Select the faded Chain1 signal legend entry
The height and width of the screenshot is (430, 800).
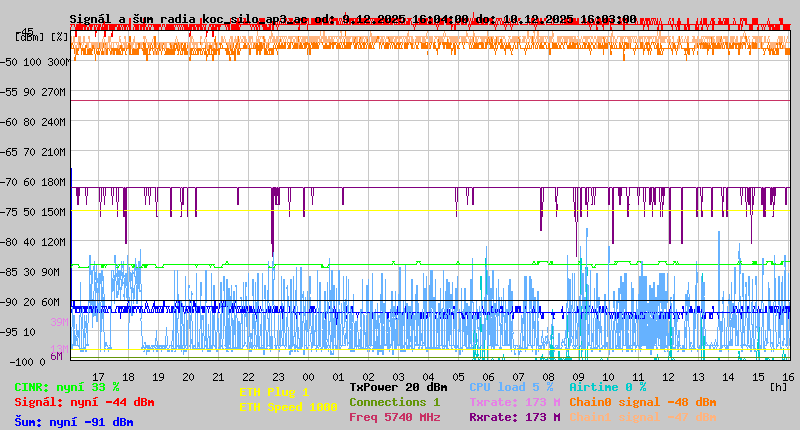[643, 417]
